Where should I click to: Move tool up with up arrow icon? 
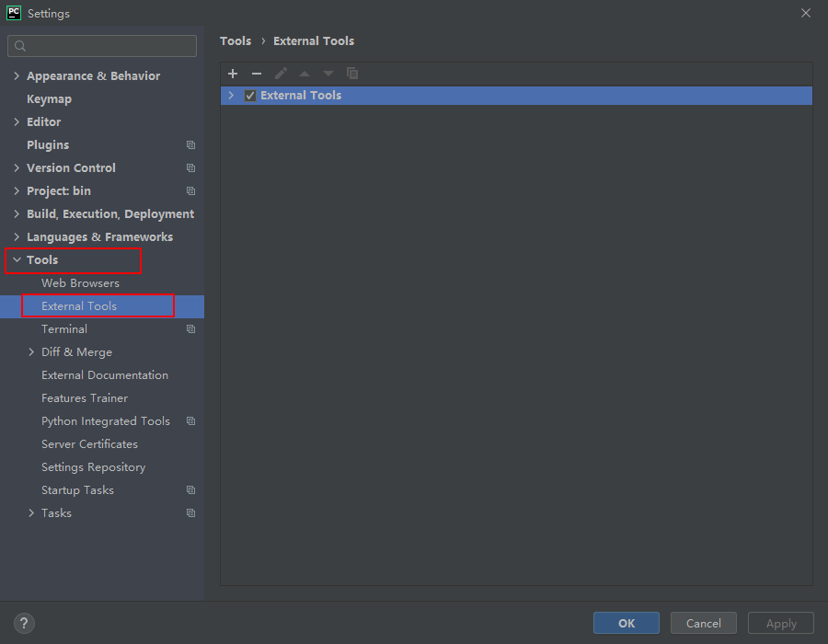305,74
